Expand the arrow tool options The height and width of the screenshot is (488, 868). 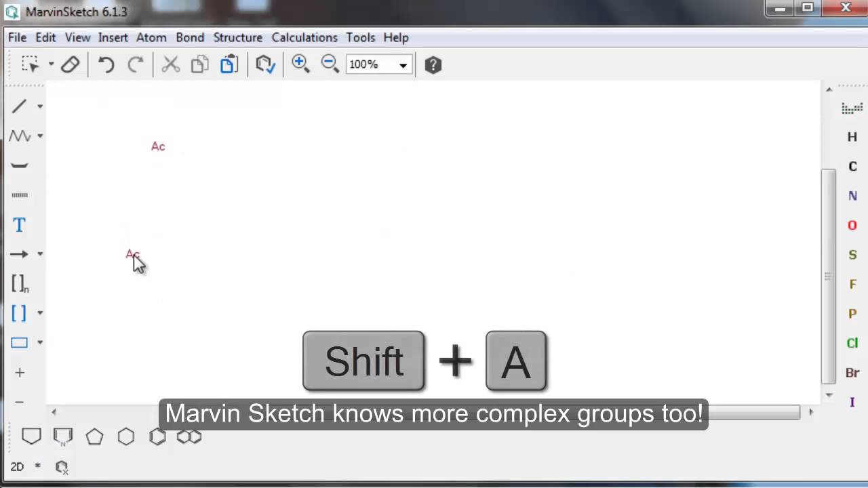(40, 254)
